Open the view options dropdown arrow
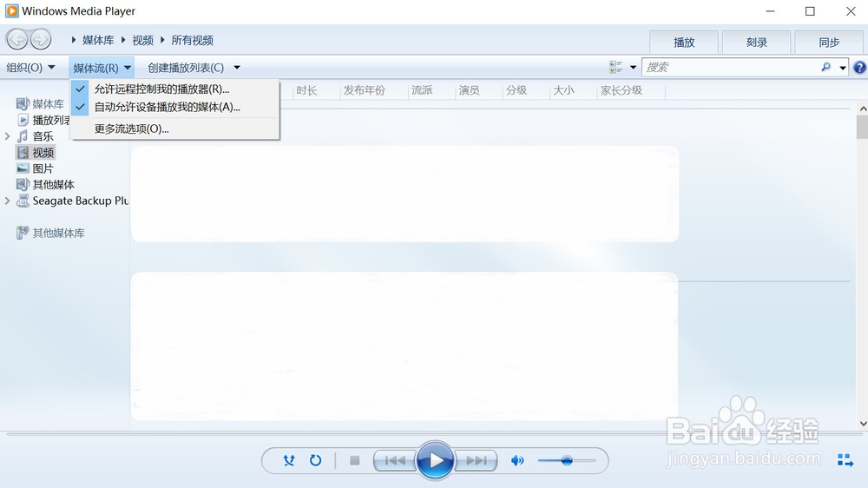Image resolution: width=868 pixels, height=488 pixels. (x=633, y=67)
